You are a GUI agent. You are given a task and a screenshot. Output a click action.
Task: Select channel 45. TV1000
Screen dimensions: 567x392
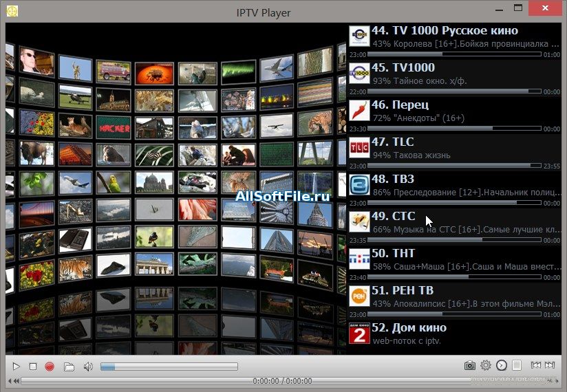[455, 78]
